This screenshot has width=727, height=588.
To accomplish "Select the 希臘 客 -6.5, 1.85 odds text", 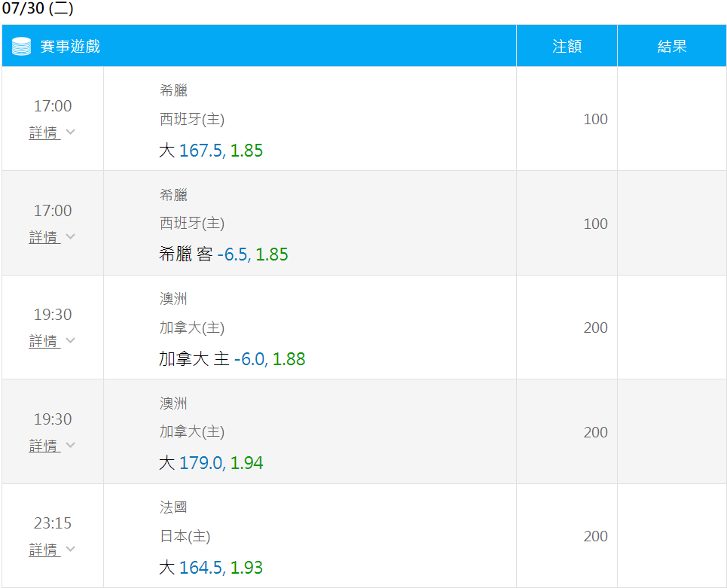I will pos(224,254).
